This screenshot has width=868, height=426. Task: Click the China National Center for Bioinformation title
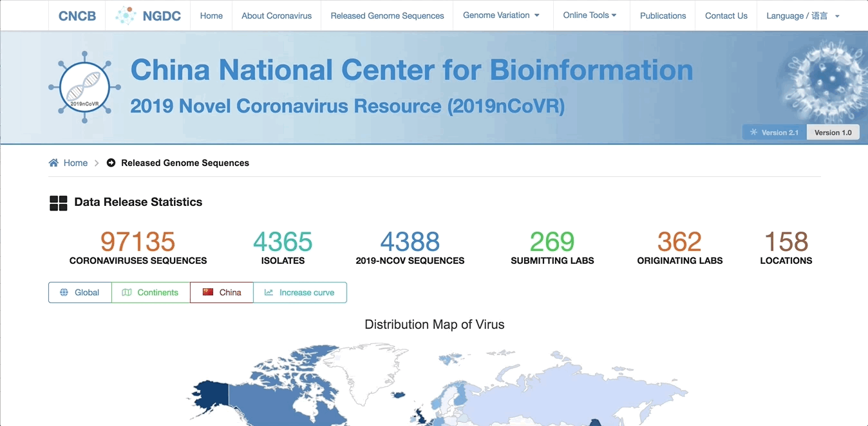click(x=412, y=69)
